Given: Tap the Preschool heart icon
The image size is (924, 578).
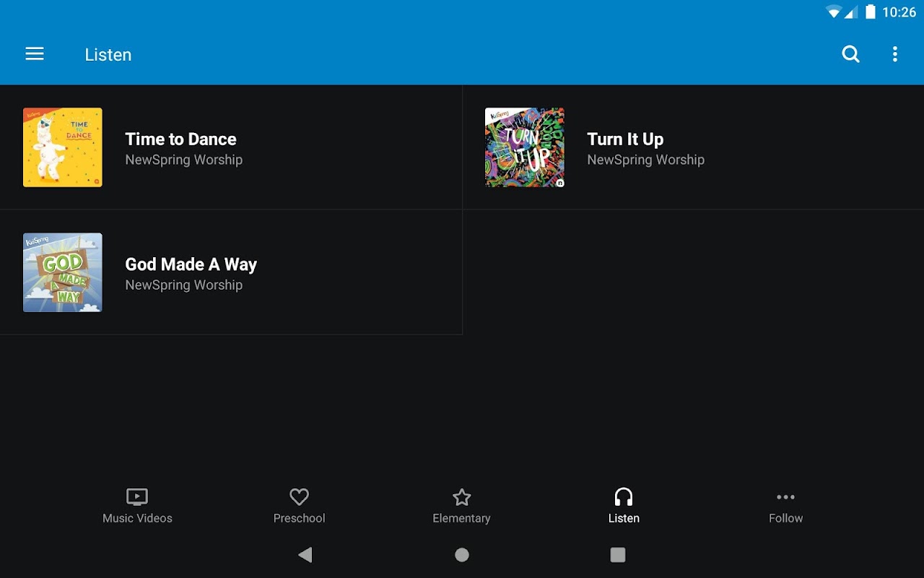Looking at the screenshot, I should (299, 497).
